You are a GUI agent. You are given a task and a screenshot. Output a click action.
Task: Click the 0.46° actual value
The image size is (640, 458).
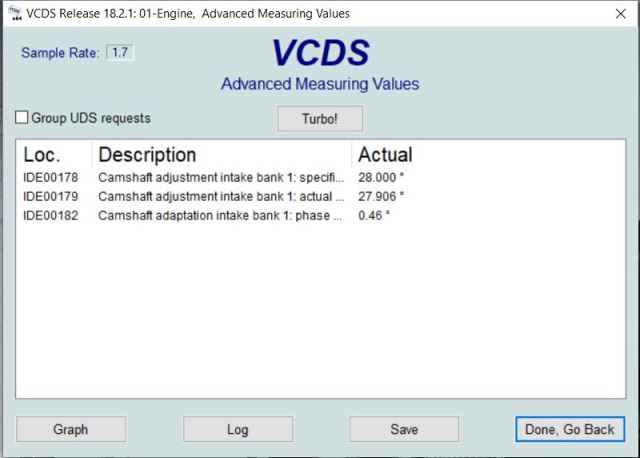374,215
